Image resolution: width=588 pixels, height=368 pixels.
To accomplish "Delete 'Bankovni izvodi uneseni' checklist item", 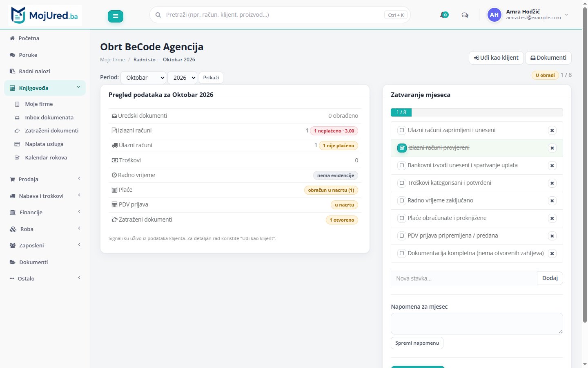I will (x=552, y=166).
